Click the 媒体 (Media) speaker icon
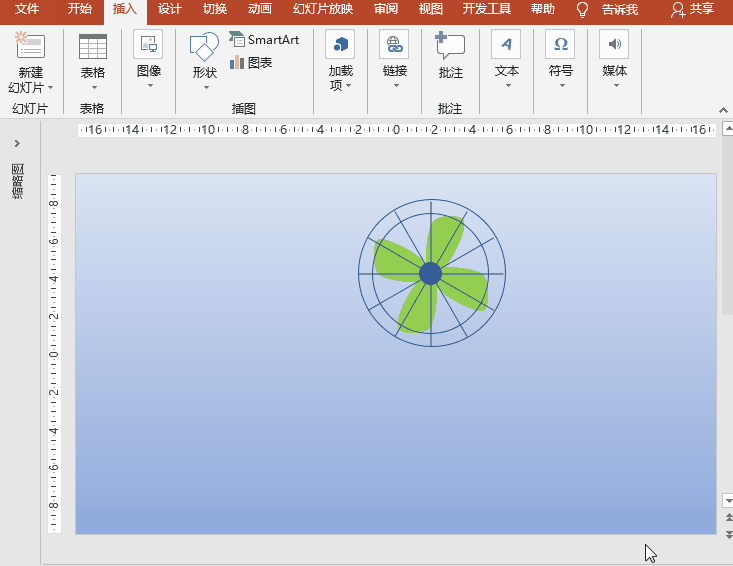This screenshot has height=566, width=733. 614,44
